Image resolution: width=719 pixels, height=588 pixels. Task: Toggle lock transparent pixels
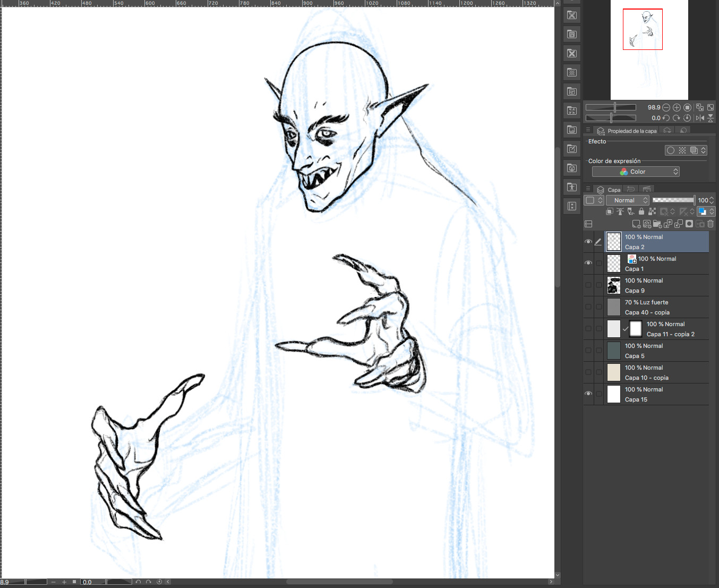tap(652, 211)
